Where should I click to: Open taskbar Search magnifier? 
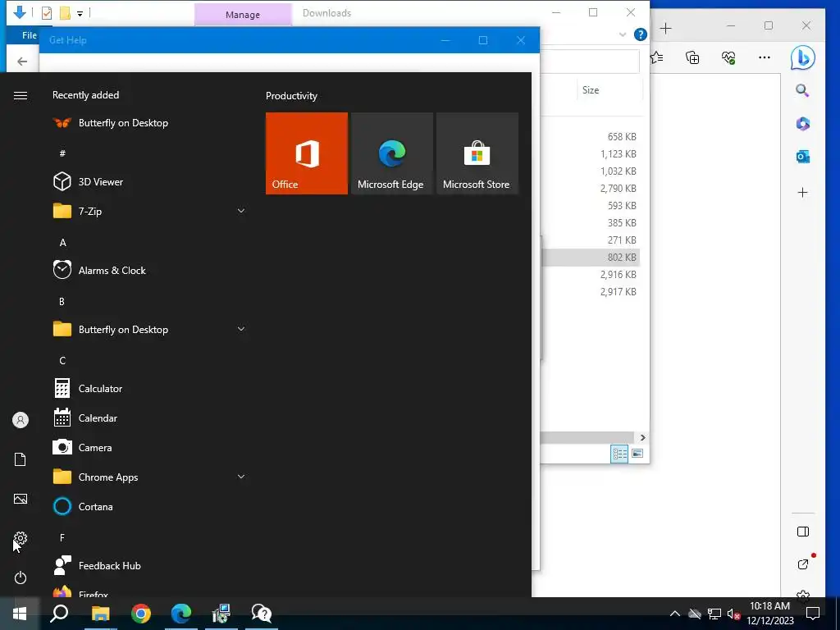[59, 614]
